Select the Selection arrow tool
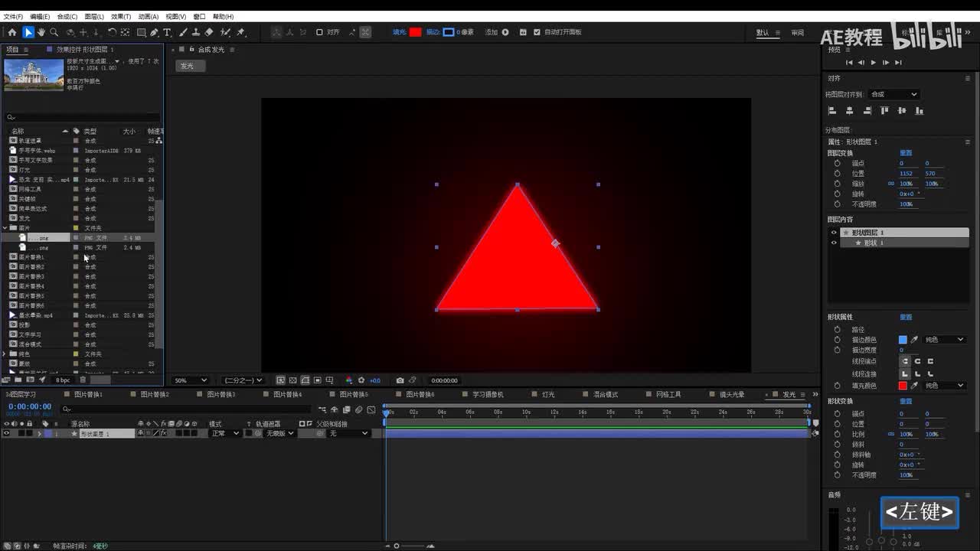980x551 pixels. click(28, 32)
